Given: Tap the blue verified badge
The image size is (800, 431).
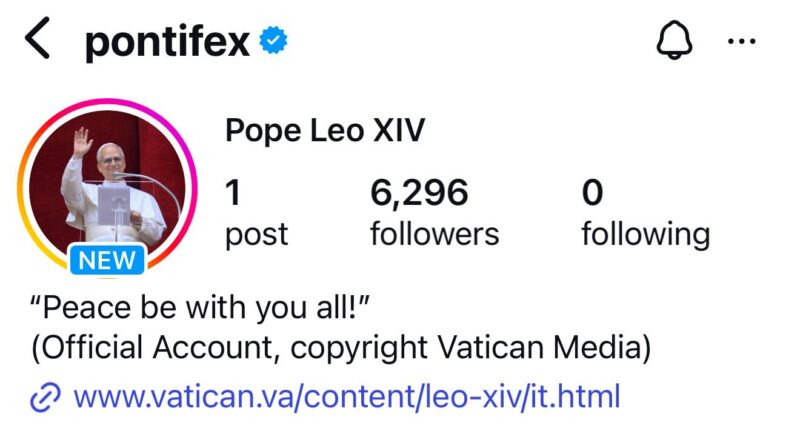Looking at the screenshot, I should point(273,41).
